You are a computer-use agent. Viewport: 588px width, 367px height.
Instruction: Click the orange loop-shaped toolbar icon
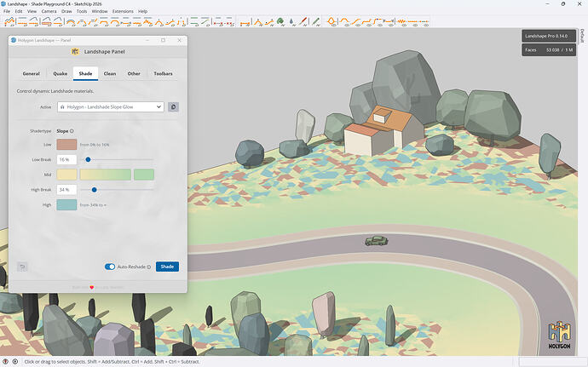tap(331, 21)
